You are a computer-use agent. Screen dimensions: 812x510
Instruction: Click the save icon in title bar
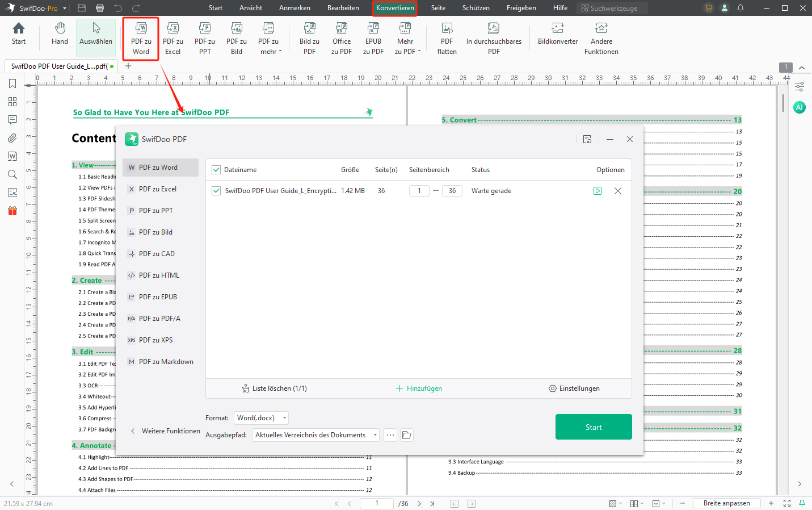click(x=82, y=8)
